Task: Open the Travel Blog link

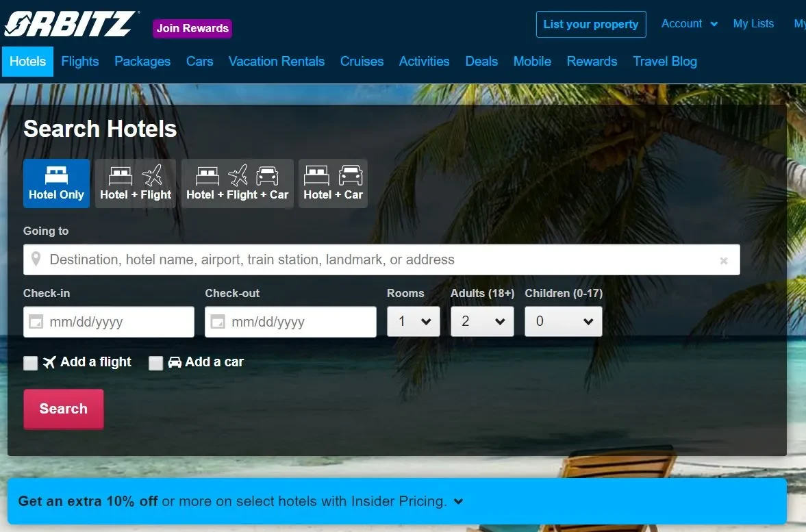Action: pos(665,61)
